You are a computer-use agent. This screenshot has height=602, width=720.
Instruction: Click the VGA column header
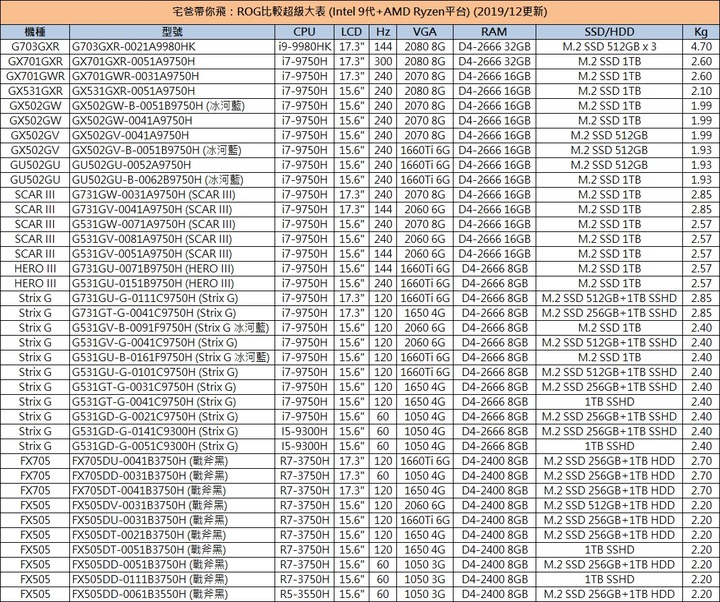point(425,32)
